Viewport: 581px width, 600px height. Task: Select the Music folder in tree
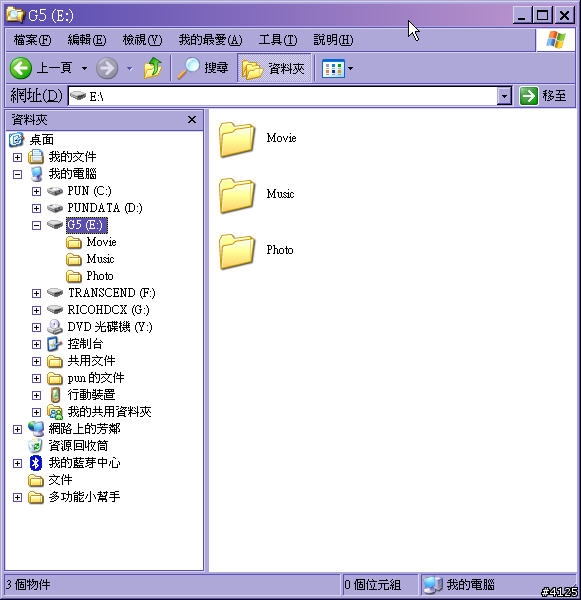click(90, 259)
